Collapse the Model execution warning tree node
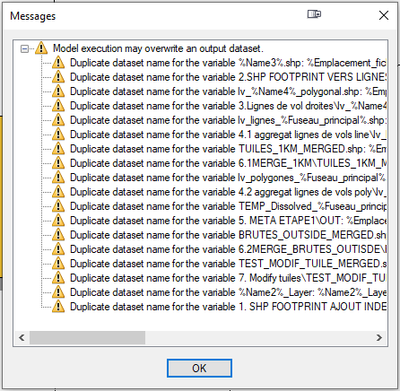 (x=24, y=49)
